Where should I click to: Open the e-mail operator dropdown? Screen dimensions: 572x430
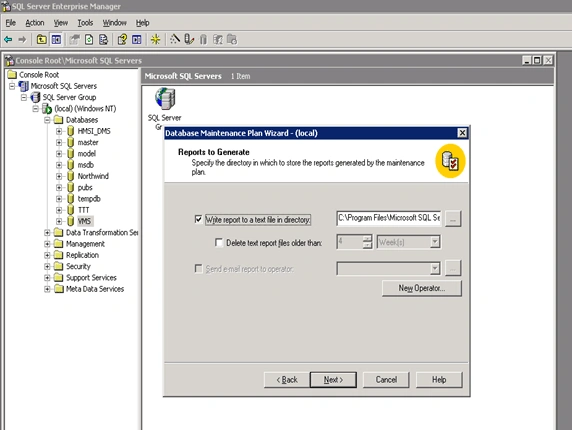point(435,269)
